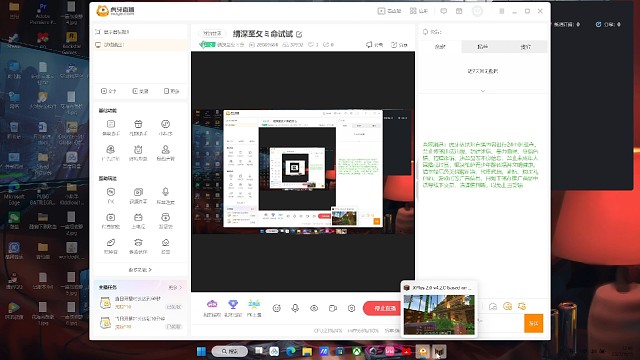The width and height of the screenshot is (640, 360).
Task: Expand the more-tools chevron link below second grid
Action: (x=140, y=270)
